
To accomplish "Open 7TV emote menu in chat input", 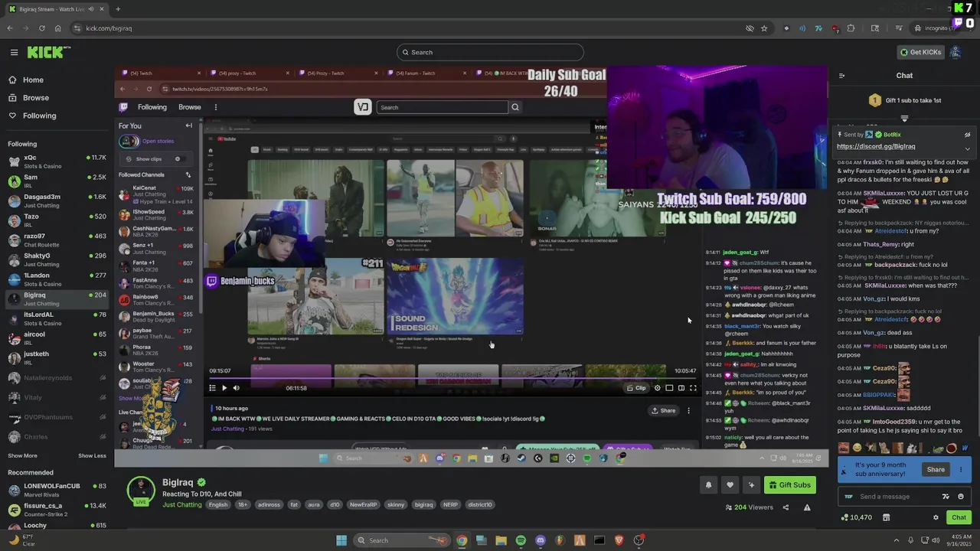I will (946, 497).
